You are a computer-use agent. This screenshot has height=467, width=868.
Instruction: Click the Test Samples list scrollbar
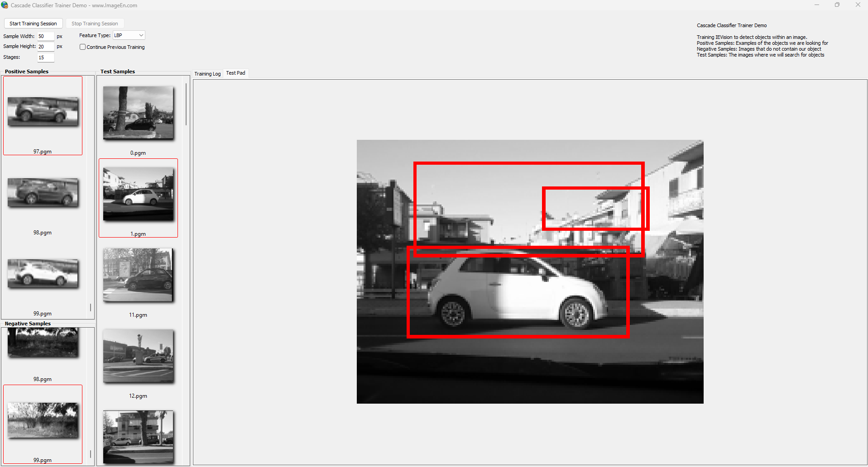[x=186, y=104]
